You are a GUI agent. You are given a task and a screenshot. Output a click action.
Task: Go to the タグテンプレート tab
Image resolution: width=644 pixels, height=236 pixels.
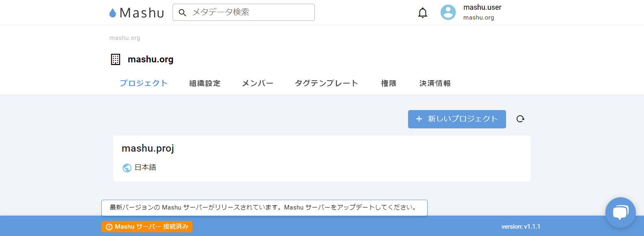[326, 83]
